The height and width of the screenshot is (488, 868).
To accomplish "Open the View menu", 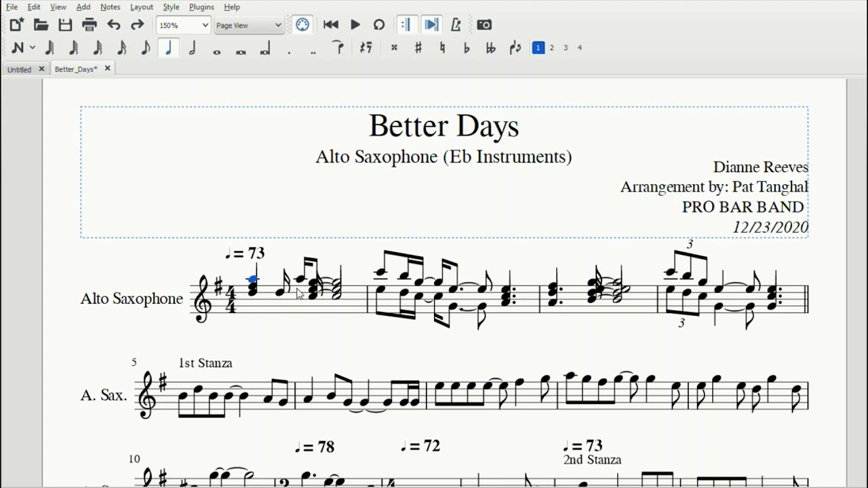I will (58, 7).
